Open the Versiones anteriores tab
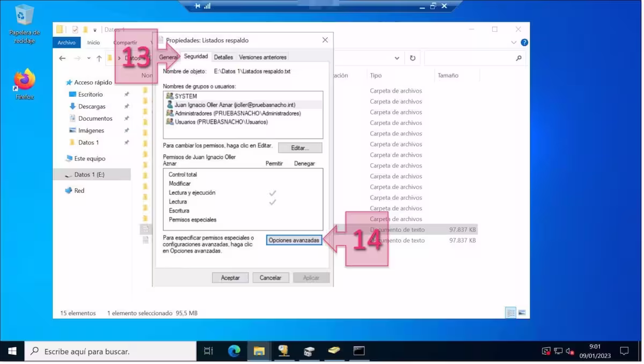 [x=263, y=57]
